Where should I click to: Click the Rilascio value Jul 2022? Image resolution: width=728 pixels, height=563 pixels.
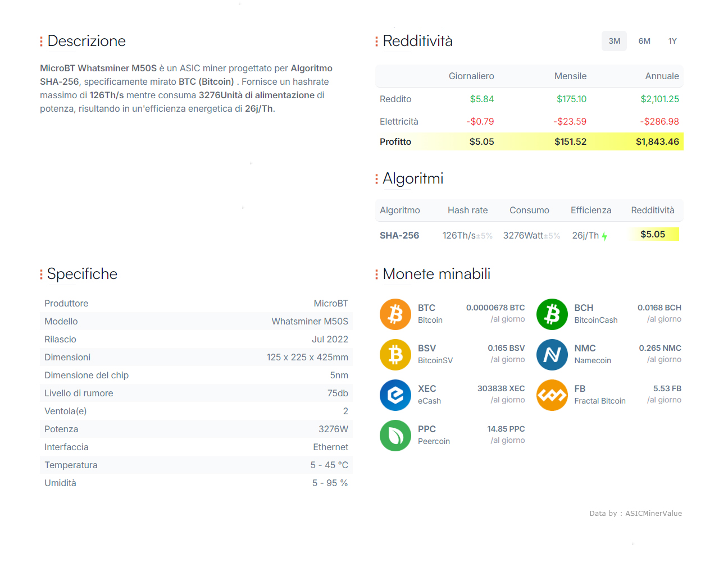[x=330, y=339]
